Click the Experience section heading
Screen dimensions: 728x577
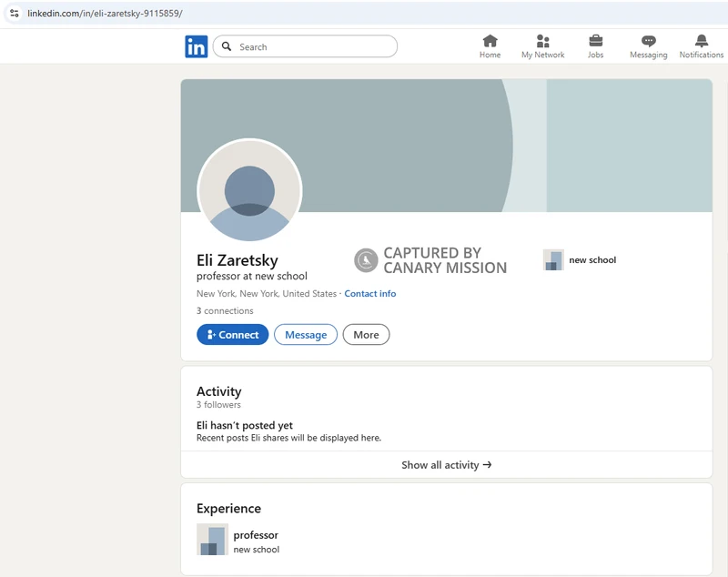click(228, 509)
